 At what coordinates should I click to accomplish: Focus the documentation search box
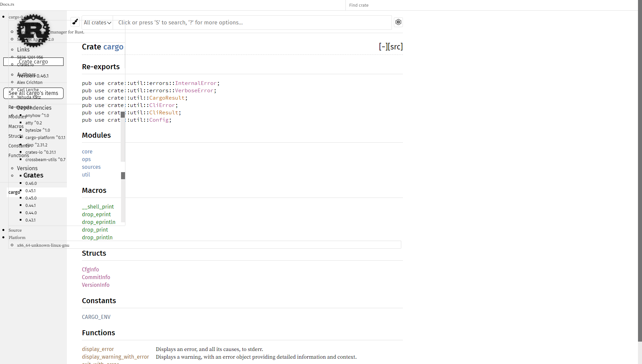[252, 22]
